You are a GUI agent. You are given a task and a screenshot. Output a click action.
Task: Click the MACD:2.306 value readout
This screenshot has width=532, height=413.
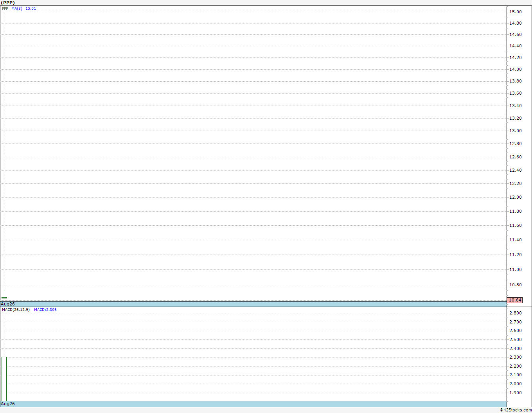45,310
